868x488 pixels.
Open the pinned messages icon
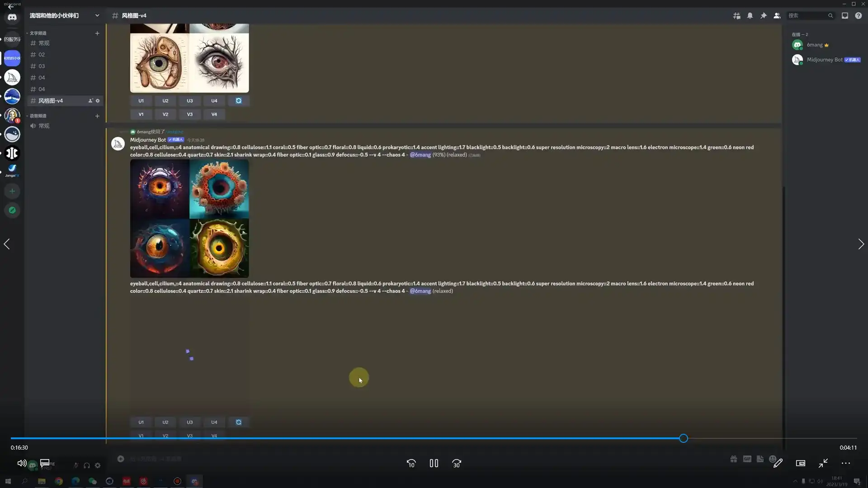click(x=764, y=16)
